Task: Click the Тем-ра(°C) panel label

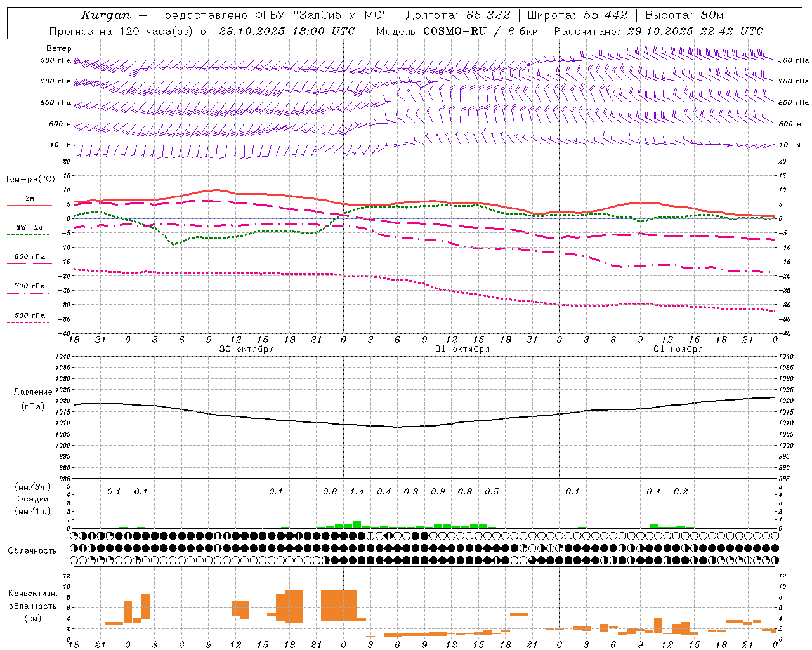Action: tap(30, 180)
